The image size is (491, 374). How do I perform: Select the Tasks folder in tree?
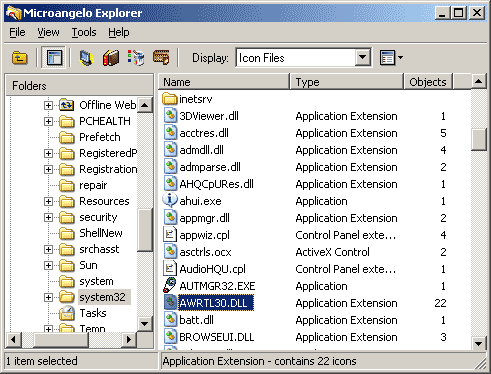click(93, 313)
